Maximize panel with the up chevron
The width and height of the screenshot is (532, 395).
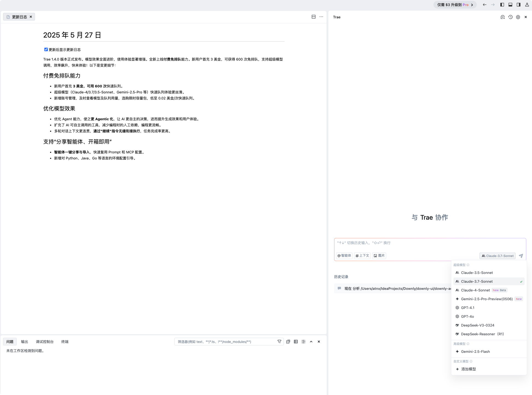click(x=311, y=342)
